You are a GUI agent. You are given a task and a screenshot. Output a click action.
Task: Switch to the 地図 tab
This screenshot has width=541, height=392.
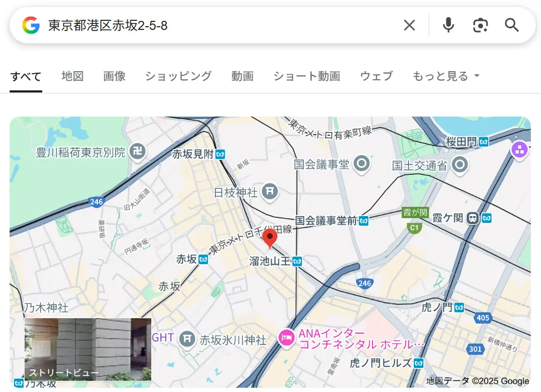[x=72, y=76]
